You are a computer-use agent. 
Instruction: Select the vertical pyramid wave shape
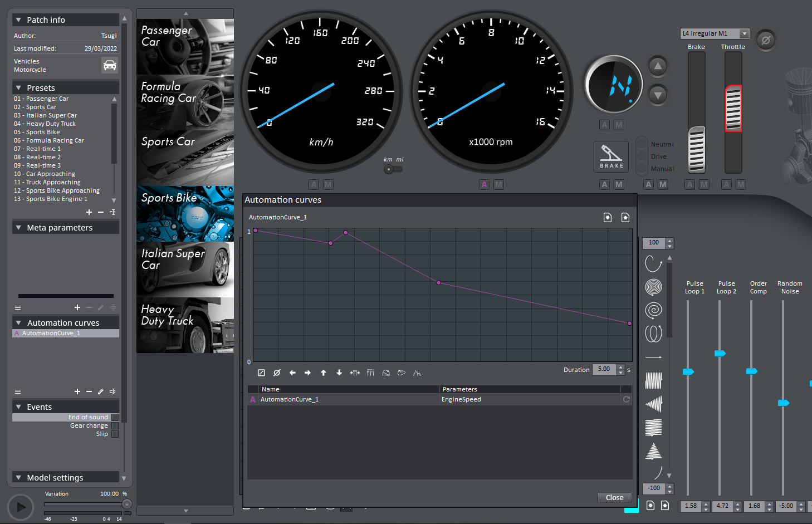coord(653,450)
